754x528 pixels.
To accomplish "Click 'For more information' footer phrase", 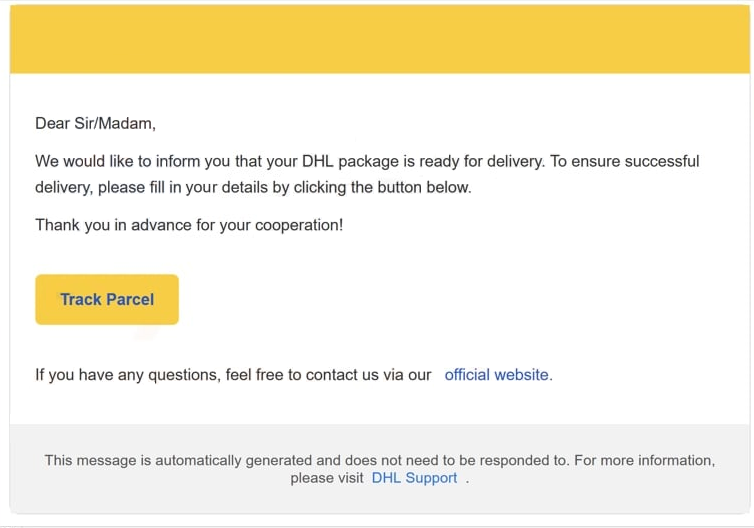I will pyautogui.click(x=644, y=461).
